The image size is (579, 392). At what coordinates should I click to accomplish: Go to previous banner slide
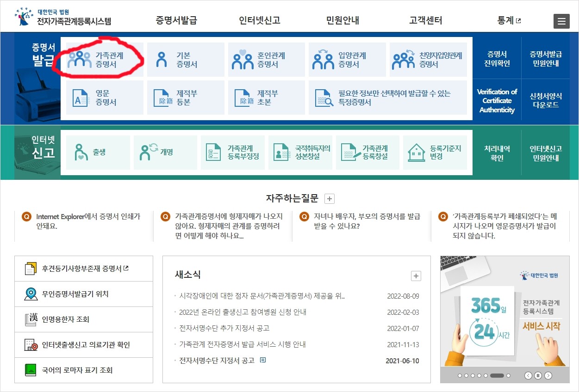(x=528, y=375)
